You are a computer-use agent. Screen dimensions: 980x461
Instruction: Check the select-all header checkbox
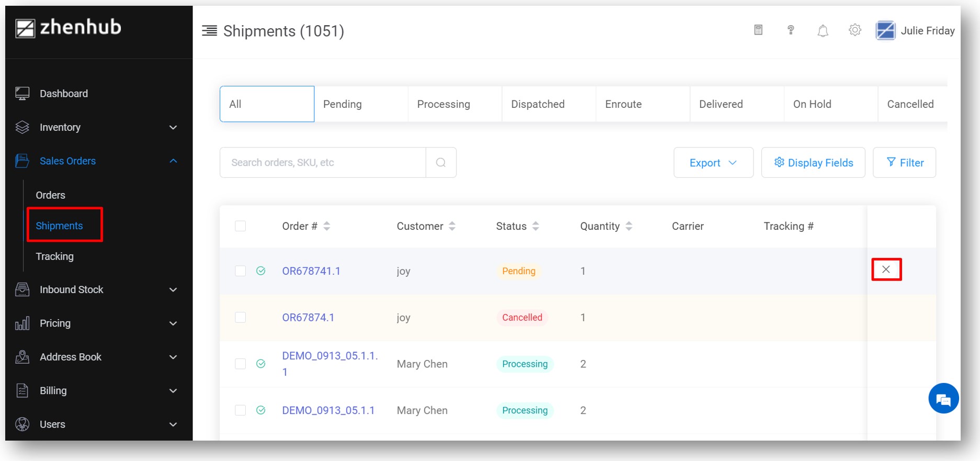(x=241, y=226)
